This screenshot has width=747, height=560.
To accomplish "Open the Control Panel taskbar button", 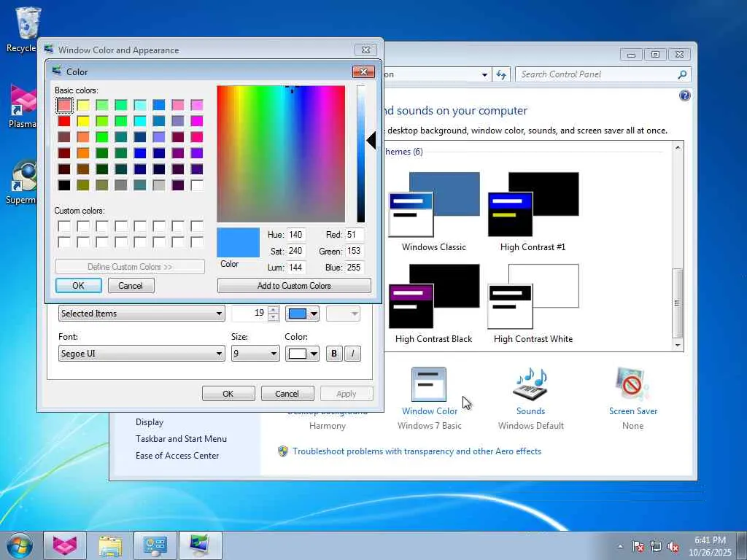I will pos(155,545).
